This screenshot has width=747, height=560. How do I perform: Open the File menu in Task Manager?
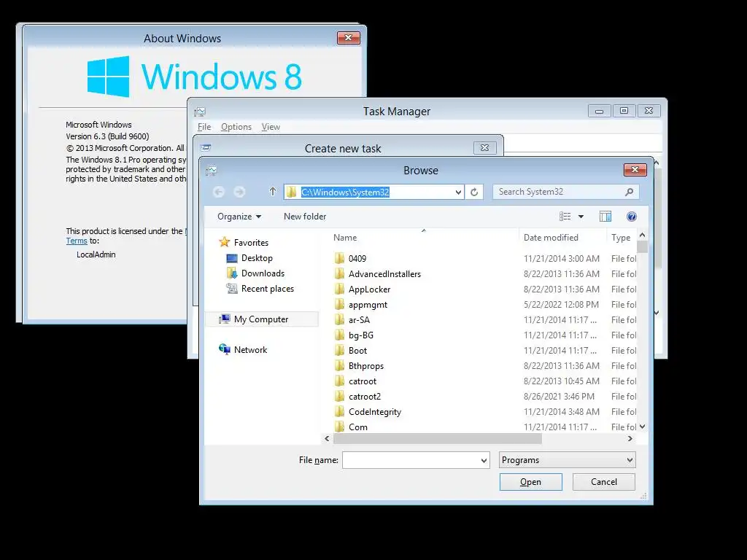point(204,127)
